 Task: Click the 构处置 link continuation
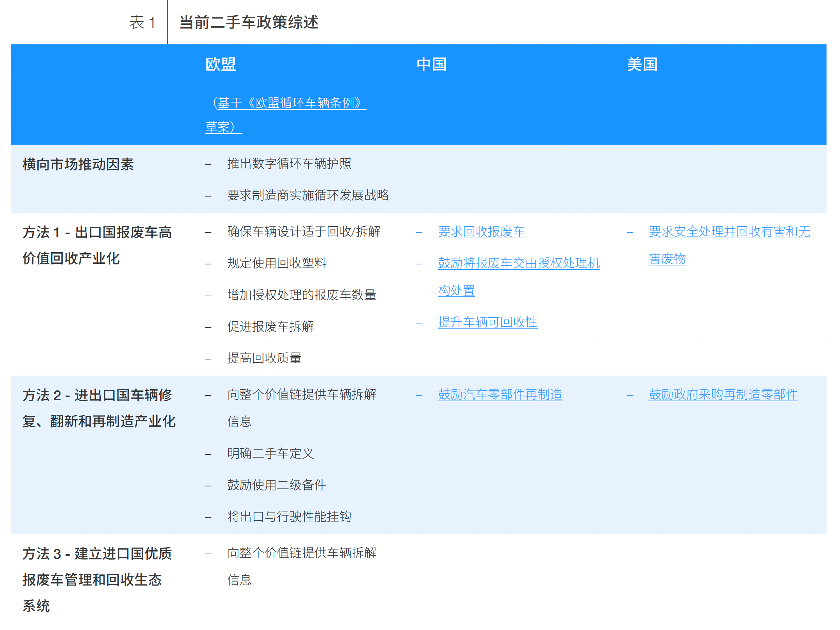456,291
